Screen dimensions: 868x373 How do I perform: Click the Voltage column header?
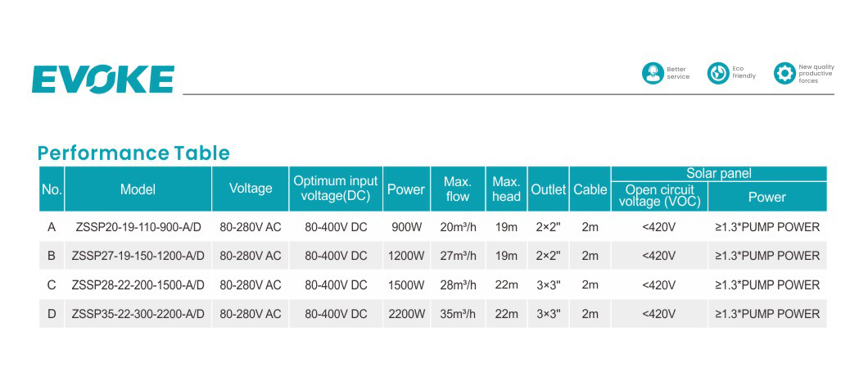pos(251,189)
